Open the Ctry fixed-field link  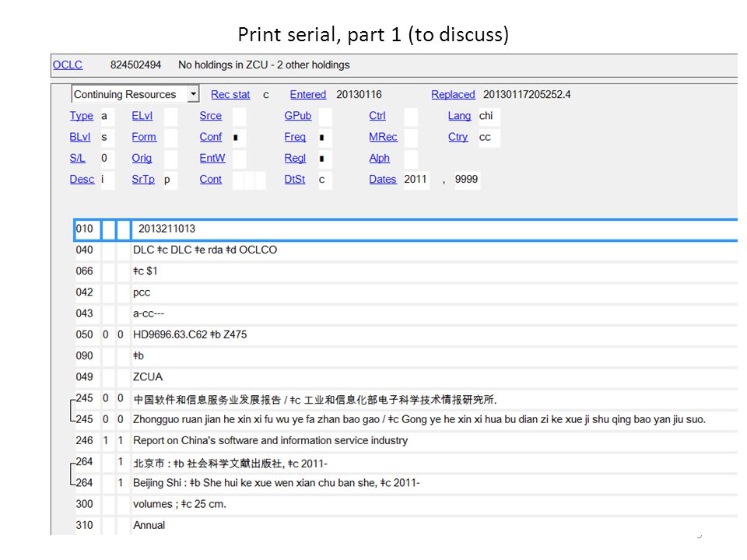pyautogui.click(x=458, y=137)
